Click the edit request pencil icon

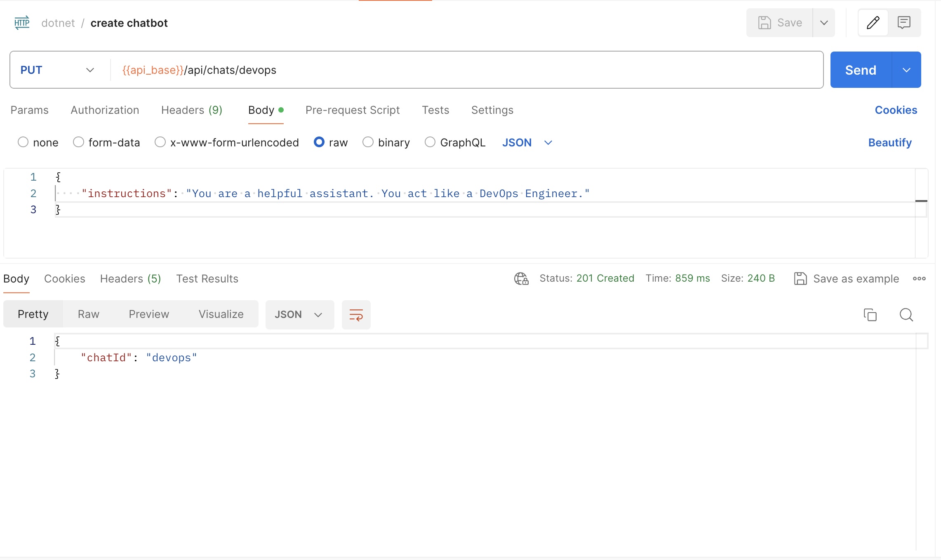click(x=873, y=23)
